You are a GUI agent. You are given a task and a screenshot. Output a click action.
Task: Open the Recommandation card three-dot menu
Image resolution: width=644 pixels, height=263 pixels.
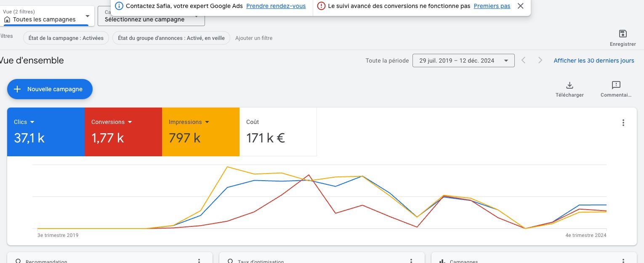(x=199, y=261)
